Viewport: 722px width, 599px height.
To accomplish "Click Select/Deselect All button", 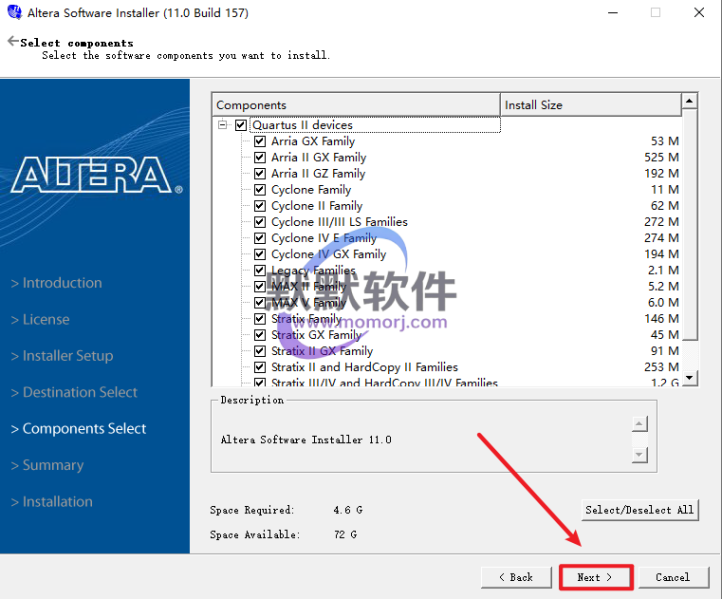I will point(640,510).
